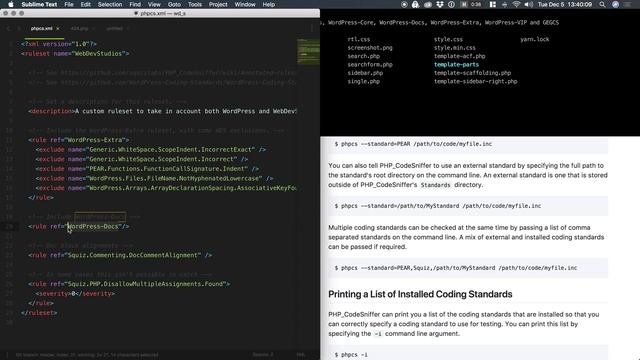Image resolution: width=640 pixels, height=360 pixels.
Task: Click the description tag line
Action: point(162,111)
